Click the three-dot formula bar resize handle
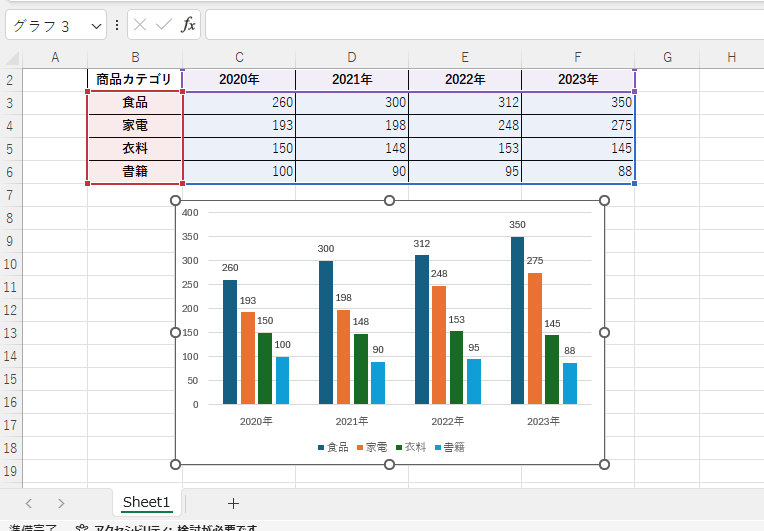 (117, 25)
